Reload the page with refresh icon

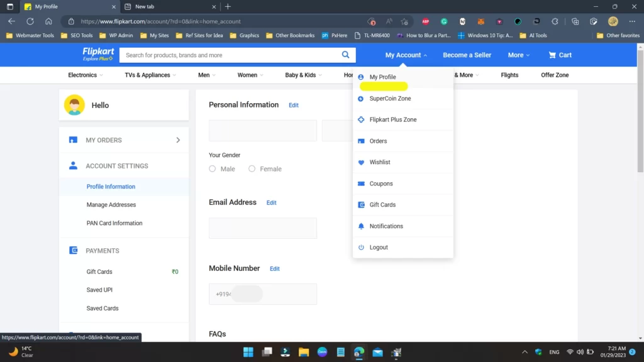point(30,21)
